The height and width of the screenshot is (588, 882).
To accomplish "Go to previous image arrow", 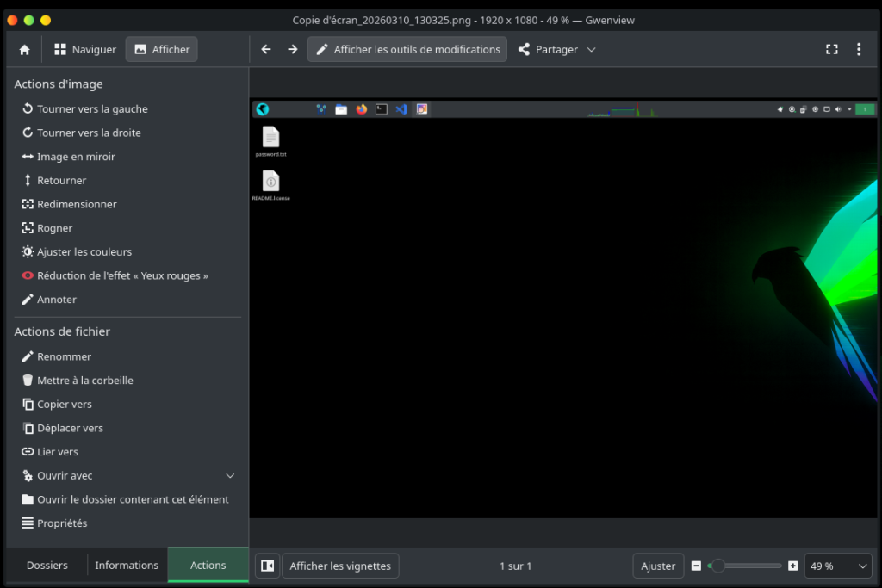I will [x=266, y=50].
